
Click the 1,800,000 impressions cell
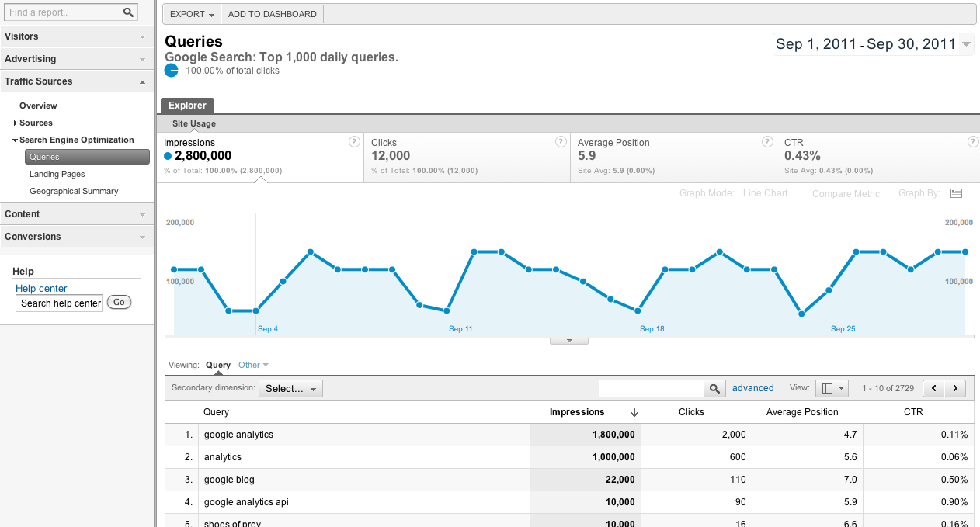586,435
